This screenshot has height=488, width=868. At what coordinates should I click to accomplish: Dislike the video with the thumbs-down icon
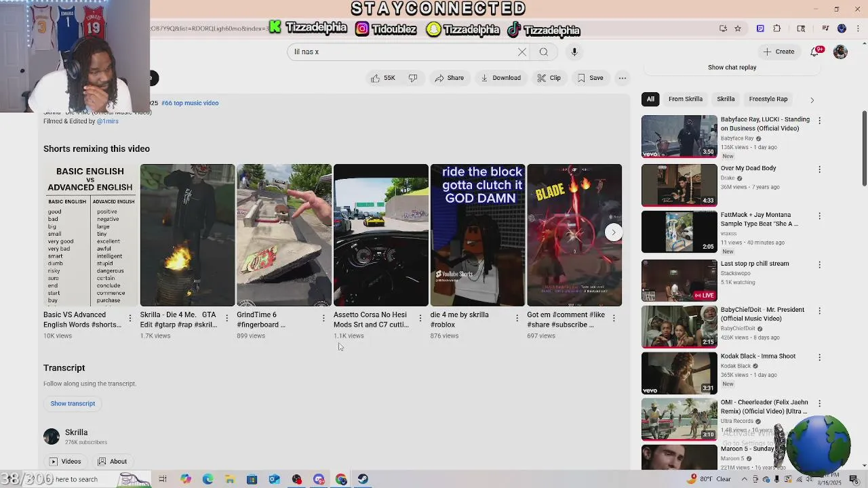click(x=413, y=78)
